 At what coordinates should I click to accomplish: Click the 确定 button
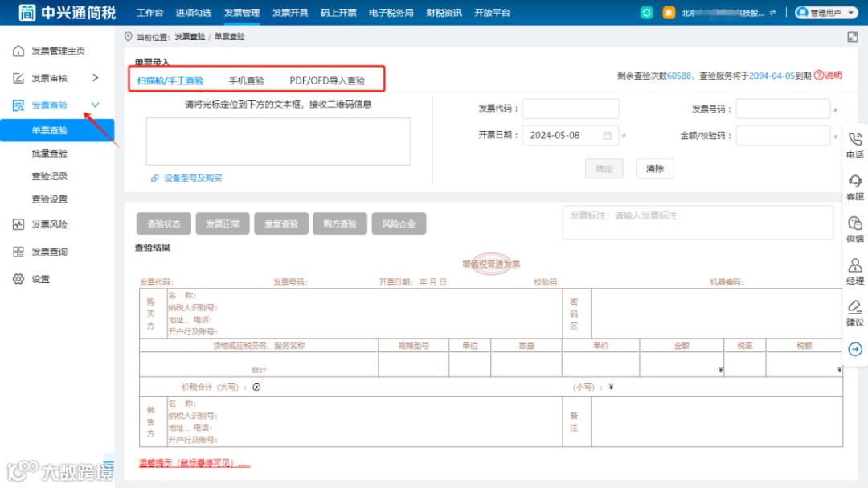604,168
